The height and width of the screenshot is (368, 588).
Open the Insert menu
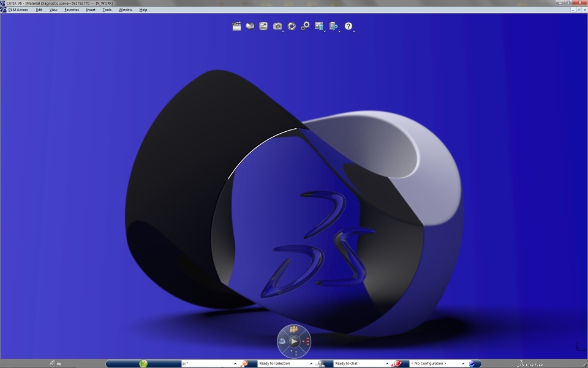point(91,10)
